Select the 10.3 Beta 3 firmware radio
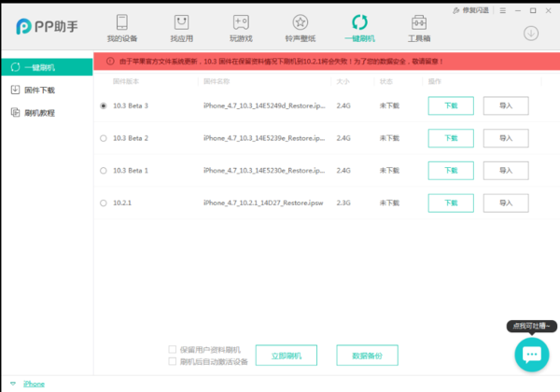 pyautogui.click(x=103, y=105)
